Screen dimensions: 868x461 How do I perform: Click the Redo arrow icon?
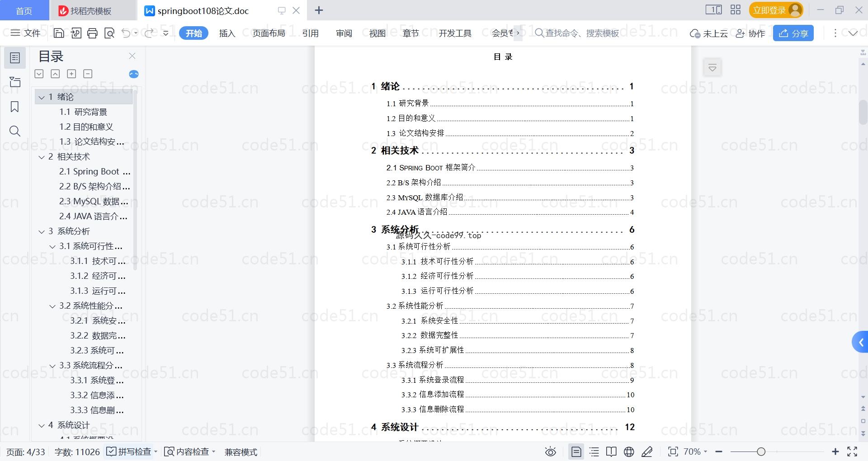point(149,33)
